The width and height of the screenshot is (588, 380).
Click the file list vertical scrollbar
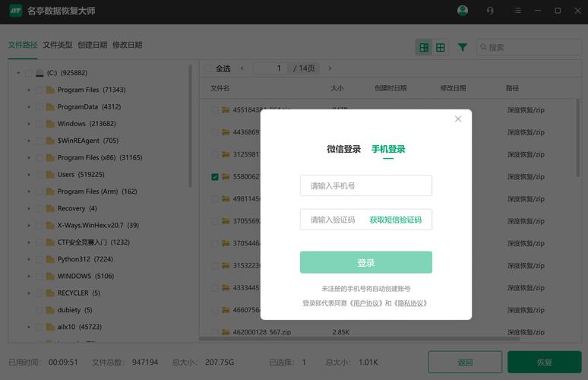point(577,138)
